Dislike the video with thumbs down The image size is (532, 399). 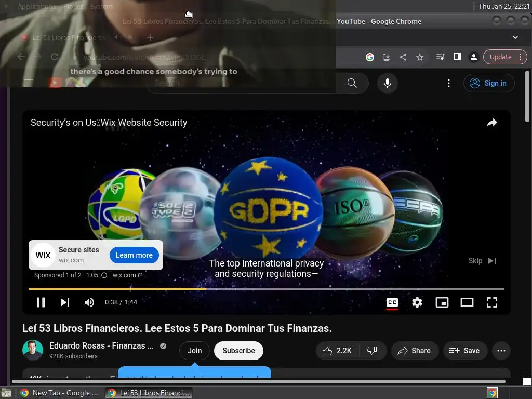click(372, 351)
